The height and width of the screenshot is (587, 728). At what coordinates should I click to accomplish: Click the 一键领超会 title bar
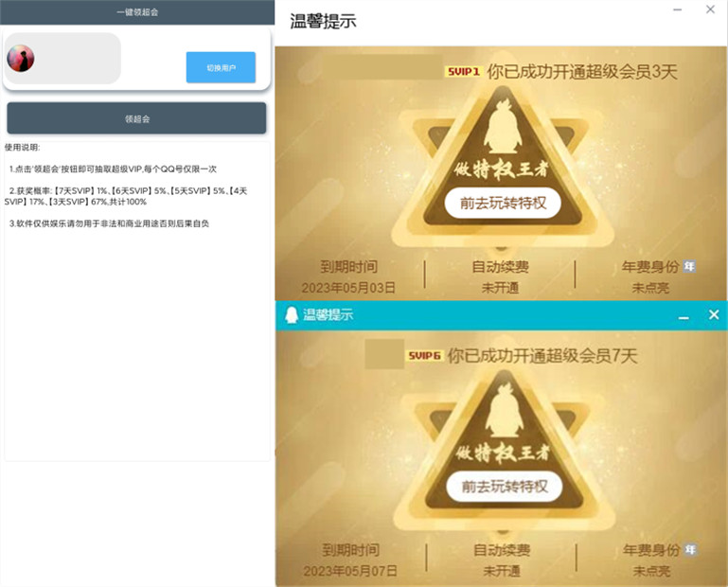click(137, 12)
